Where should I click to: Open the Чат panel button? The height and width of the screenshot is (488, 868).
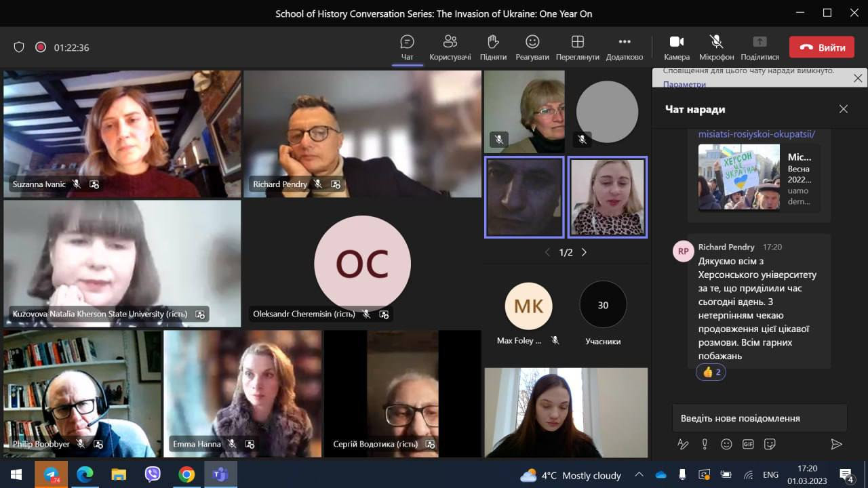click(407, 47)
